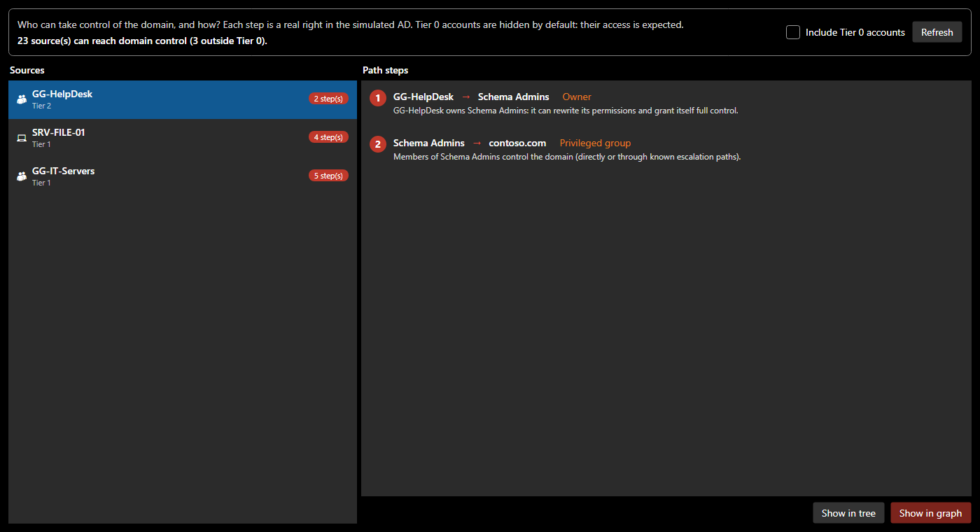The width and height of the screenshot is (980, 532).
Task: Click the red step 2 number badge
Action: [x=378, y=144]
